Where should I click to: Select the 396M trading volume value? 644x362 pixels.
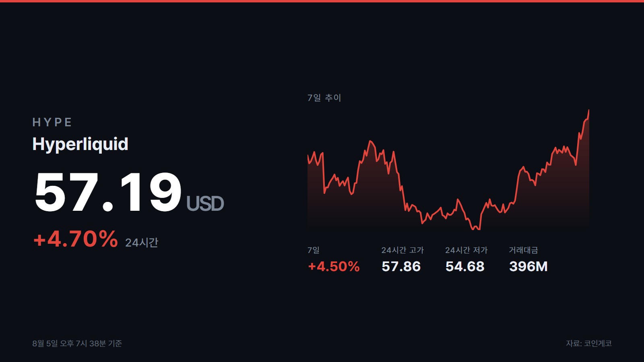pyautogui.click(x=528, y=266)
